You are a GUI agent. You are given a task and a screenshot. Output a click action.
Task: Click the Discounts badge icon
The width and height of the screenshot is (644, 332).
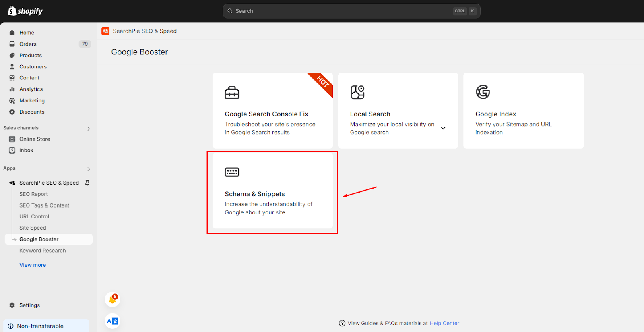click(12, 112)
